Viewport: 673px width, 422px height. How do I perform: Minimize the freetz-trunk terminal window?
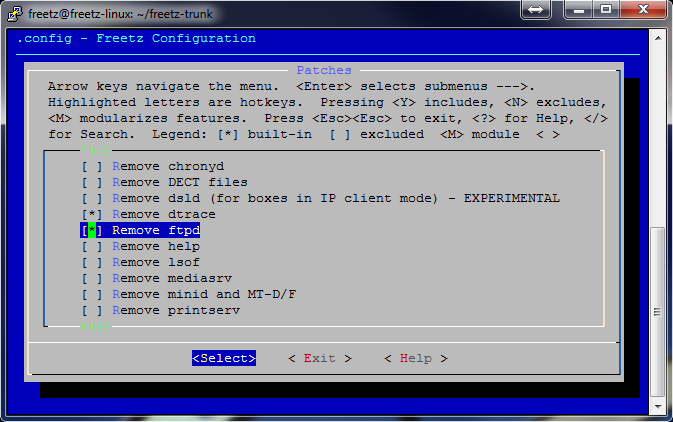click(576, 10)
